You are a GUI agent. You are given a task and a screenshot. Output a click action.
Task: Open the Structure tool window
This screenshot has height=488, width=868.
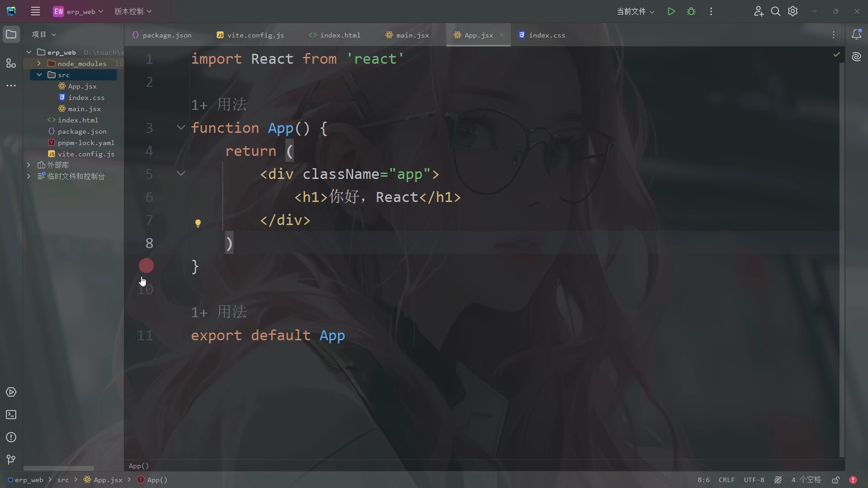coord(11,64)
